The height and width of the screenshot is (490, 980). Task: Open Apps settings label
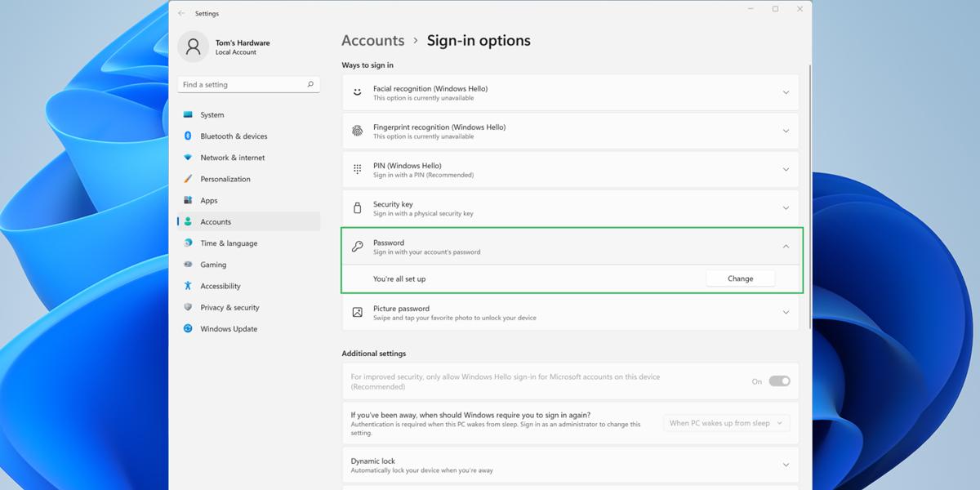(209, 201)
